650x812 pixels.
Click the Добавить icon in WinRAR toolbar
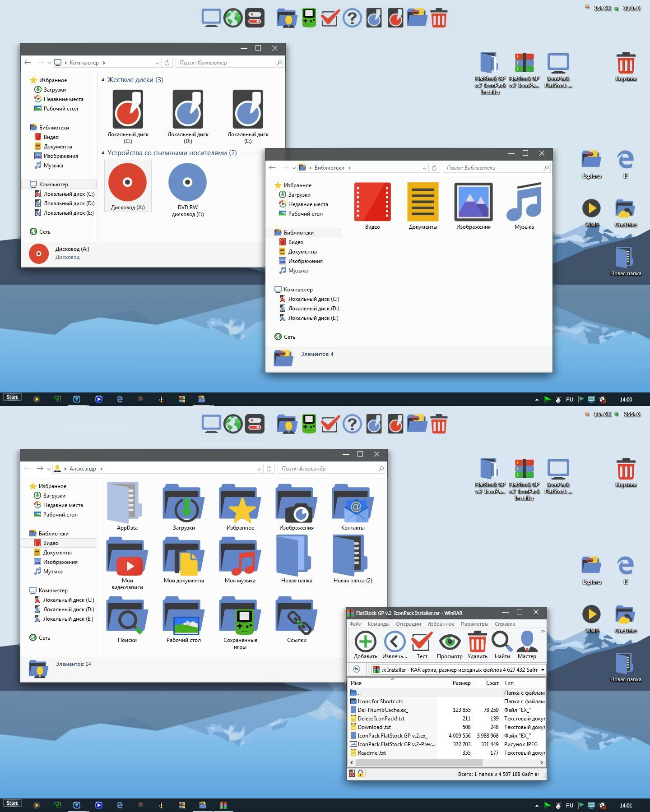point(365,641)
